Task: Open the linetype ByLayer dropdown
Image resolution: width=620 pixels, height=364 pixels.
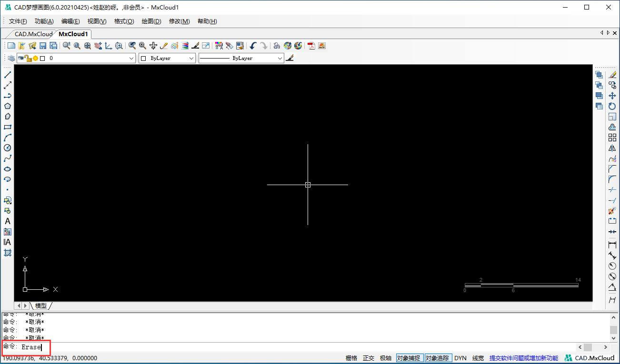Action: pos(280,58)
